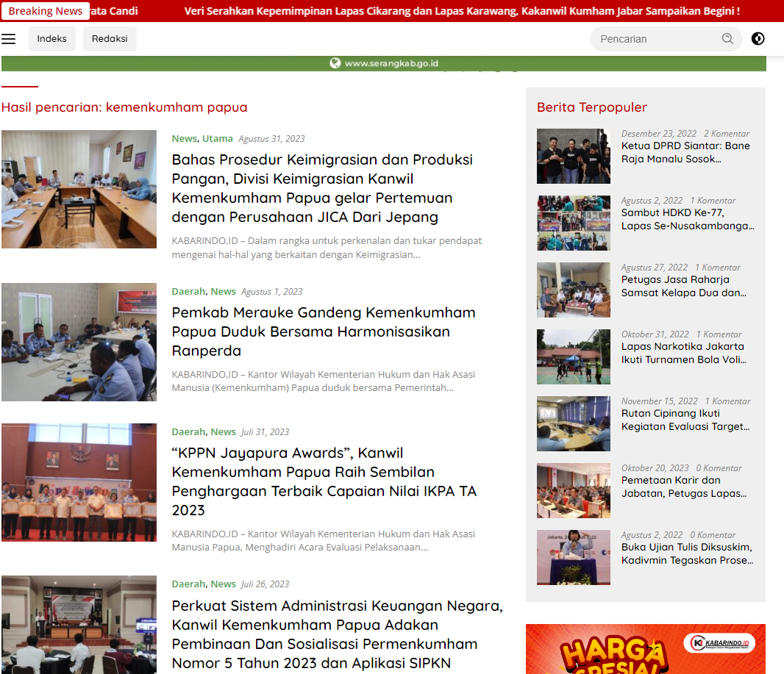Screen dimensions: 784x674
Task: Open the Redaksi menu item
Action: (110, 39)
